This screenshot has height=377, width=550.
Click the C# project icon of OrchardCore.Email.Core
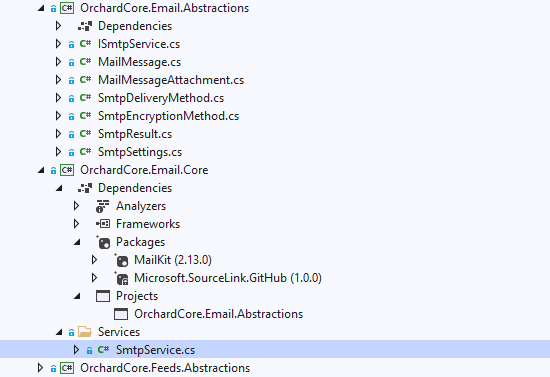point(67,170)
